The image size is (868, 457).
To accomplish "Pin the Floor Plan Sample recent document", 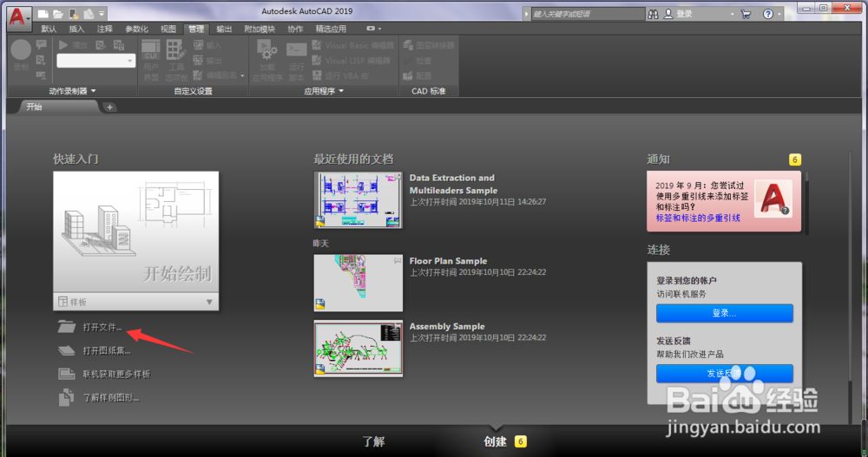I will tap(398, 260).
